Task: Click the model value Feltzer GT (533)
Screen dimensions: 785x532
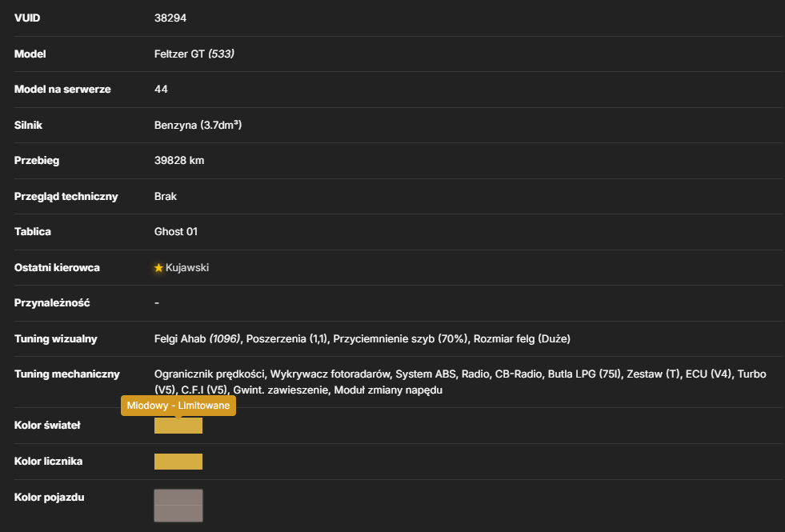Action: [194, 54]
